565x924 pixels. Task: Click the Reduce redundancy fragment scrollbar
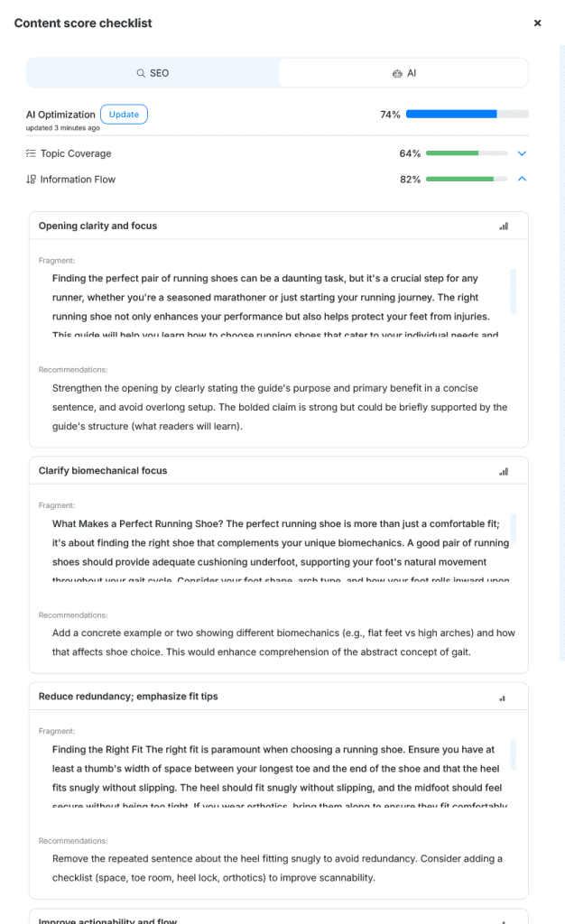(x=514, y=754)
